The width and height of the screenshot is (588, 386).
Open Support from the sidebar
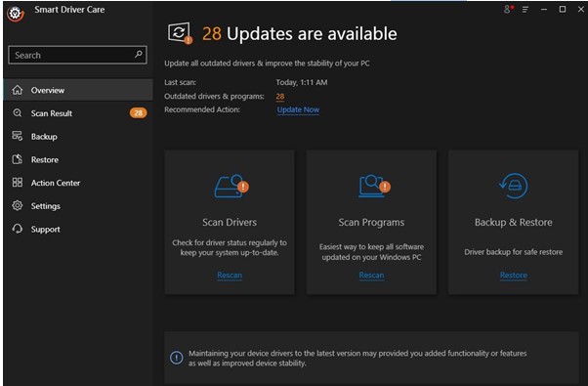tap(78, 230)
